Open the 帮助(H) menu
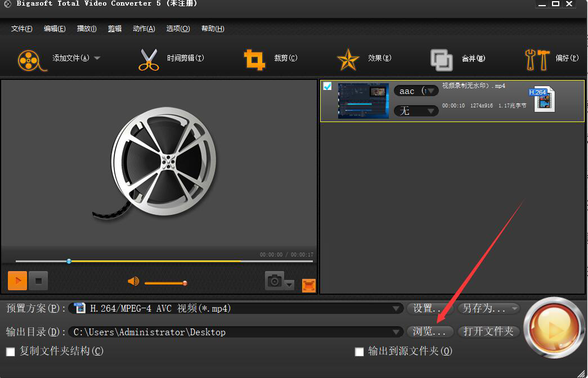The height and width of the screenshot is (378, 588). [x=213, y=29]
